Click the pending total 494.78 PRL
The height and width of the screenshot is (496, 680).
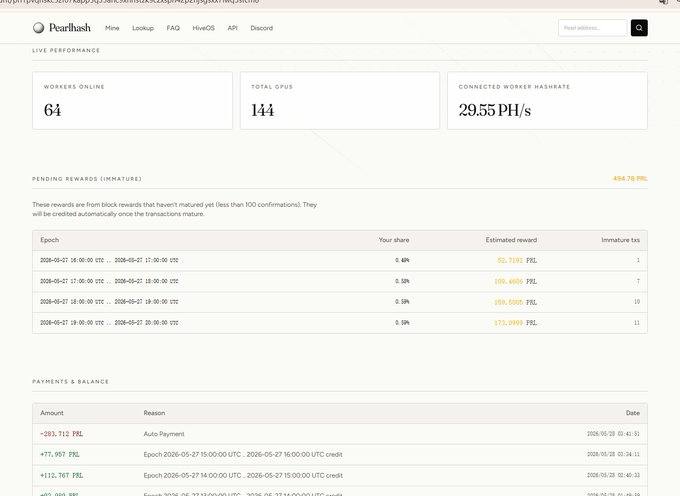tap(630, 179)
